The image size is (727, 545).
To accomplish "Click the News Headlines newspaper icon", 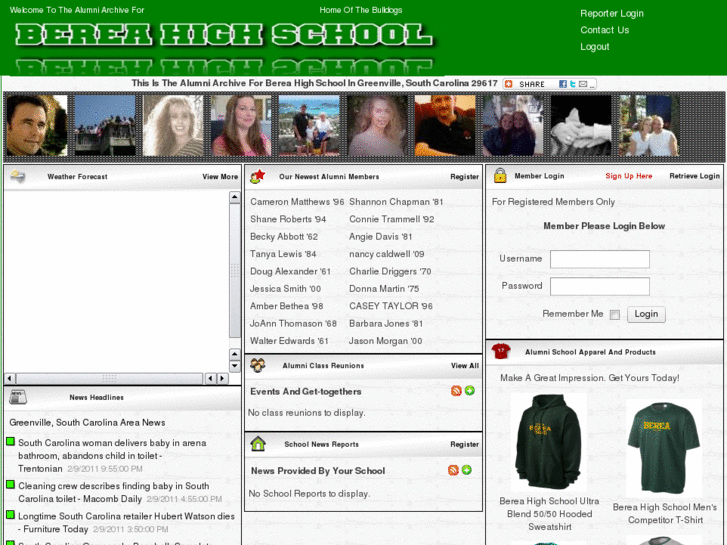I will (18, 397).
